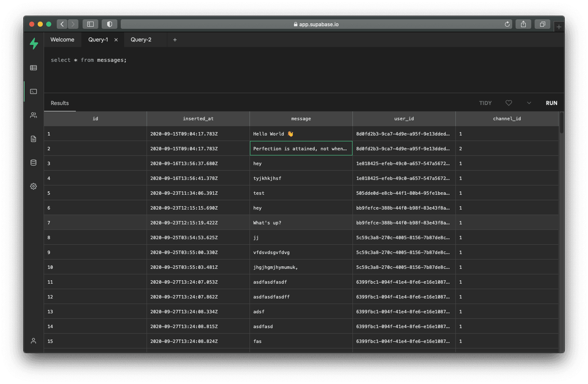
Task: Add a new query tab with plus
Action: tap(175, 40)
